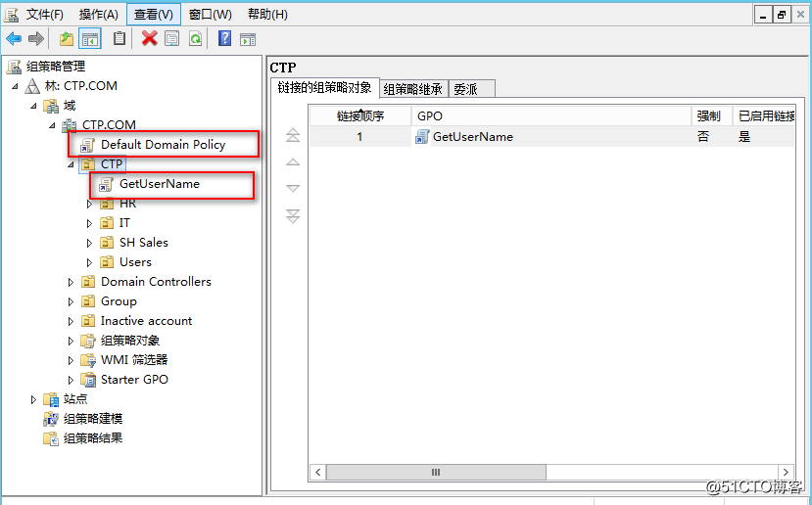The image size is (812, 505).
Task: Expand the Domain Controllers node
Action: point(71,282)
